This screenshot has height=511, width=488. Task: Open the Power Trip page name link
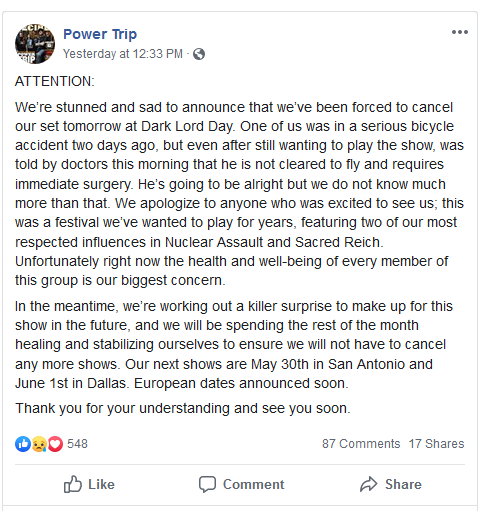click(x=100, y=34)
